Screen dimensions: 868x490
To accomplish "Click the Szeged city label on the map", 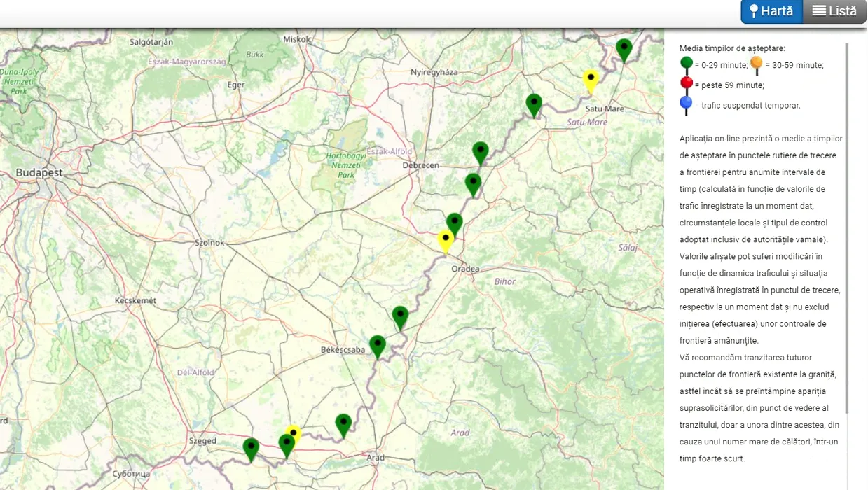I will point(202,441).
